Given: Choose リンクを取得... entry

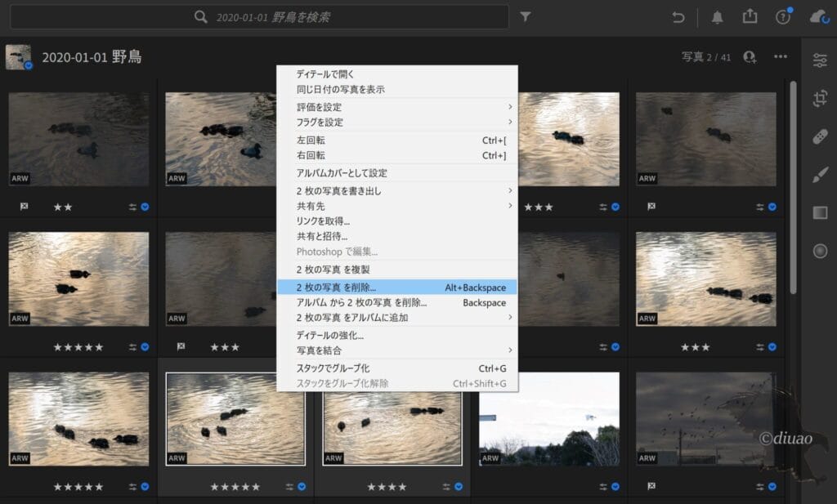Looking at the screenshot, I should pos(398,221).
